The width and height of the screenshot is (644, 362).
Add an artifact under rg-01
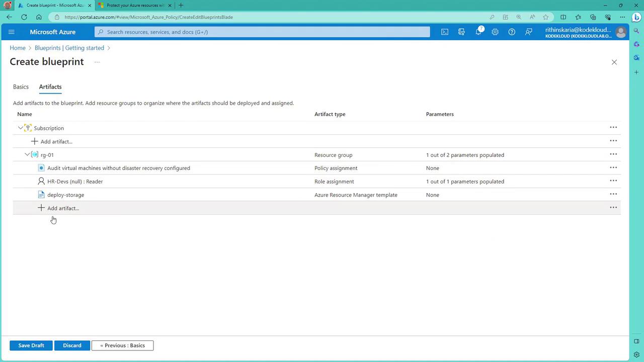(x=58, y=208)
